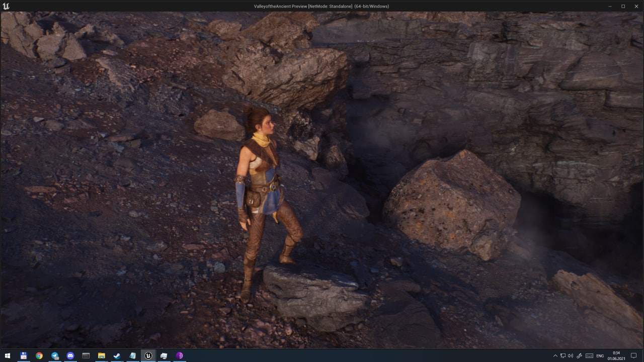The width and height of the screenshot is (644, 362).
Task: Show hidden system tray icons
Action: pyautogui.click(x=555, y=355)
